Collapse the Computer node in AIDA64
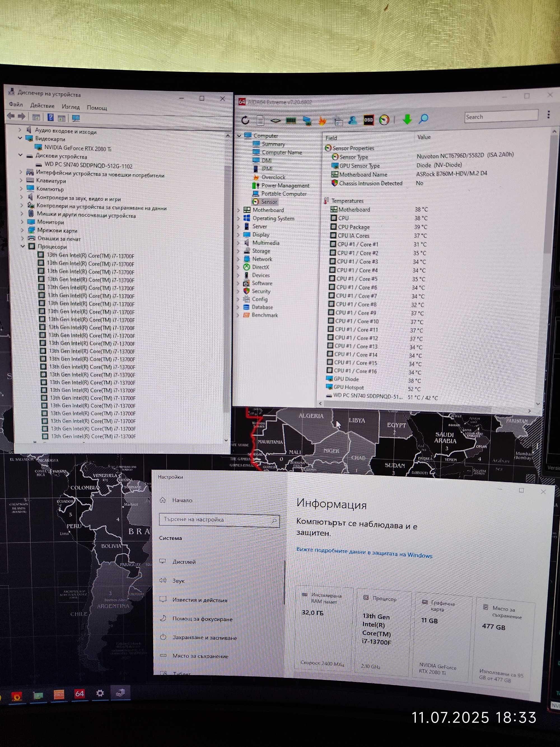Image resolution: width=560 pixels, height=747 pixels. coord(239,136)
